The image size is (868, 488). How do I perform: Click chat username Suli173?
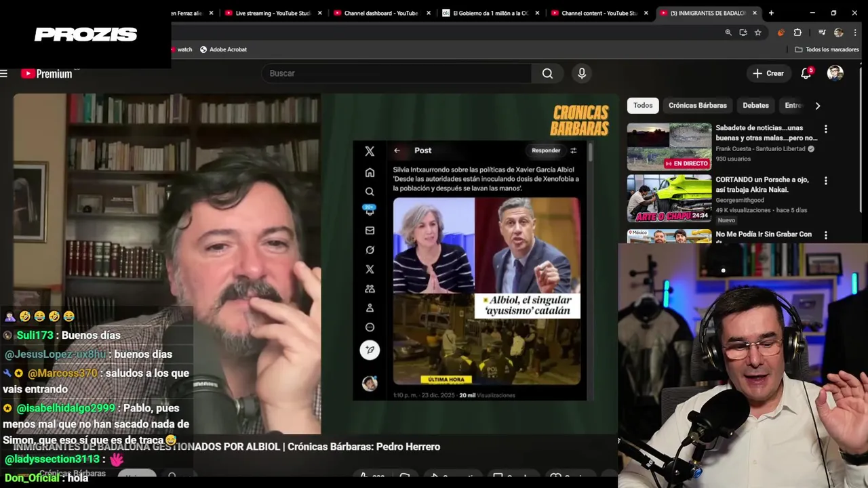point(35,335)
